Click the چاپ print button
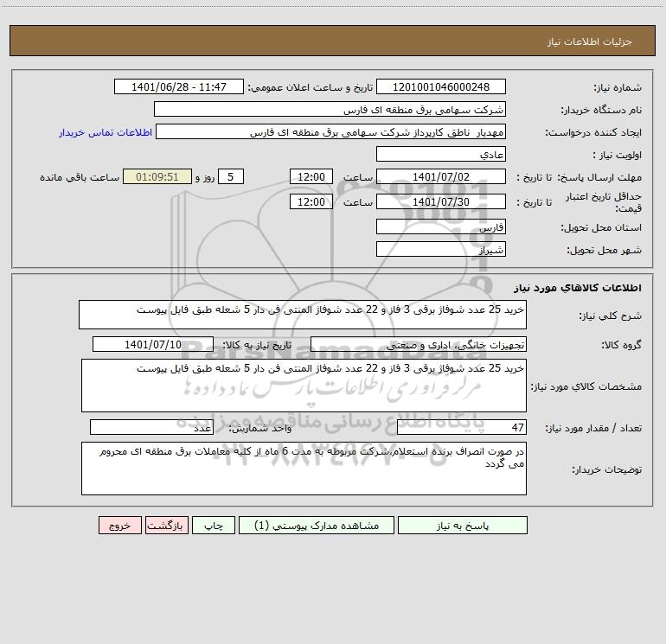666x644 pixels. pos(214,525)
